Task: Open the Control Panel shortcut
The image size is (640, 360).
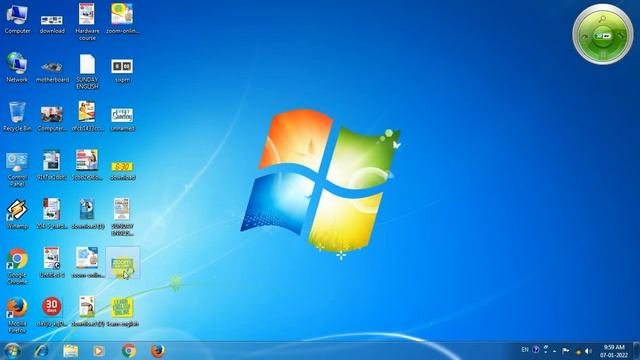Action: pyautogui.click(x=17, y=169)
